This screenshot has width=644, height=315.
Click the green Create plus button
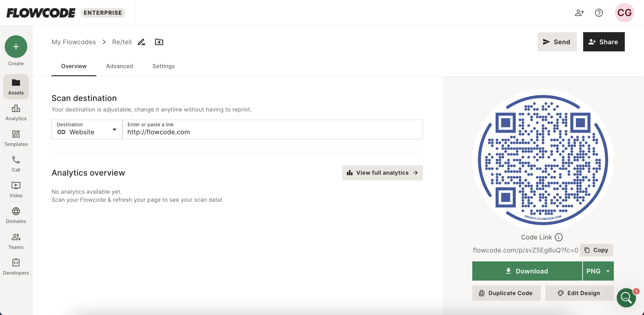16,46
